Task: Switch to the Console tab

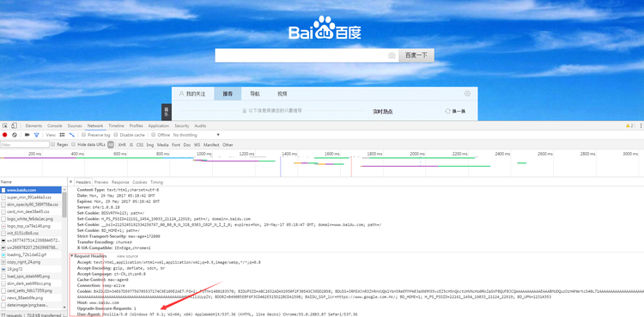Action: tap(55, 125)
